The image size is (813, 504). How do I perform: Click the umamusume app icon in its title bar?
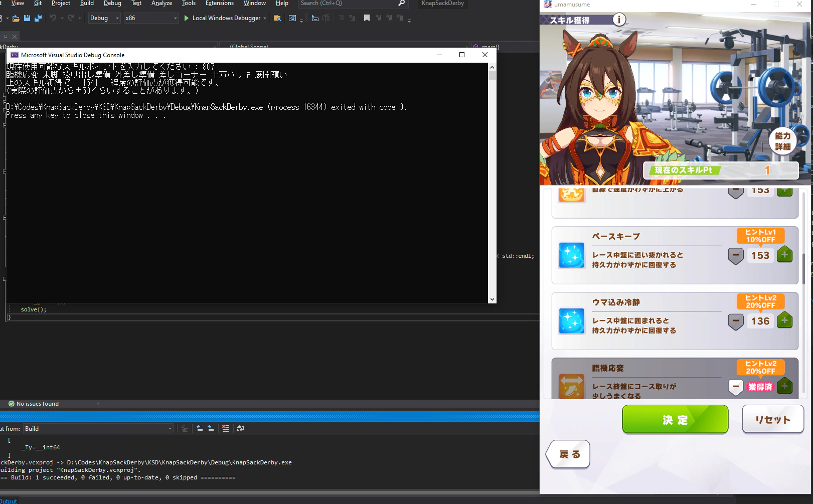pos(548,5)
